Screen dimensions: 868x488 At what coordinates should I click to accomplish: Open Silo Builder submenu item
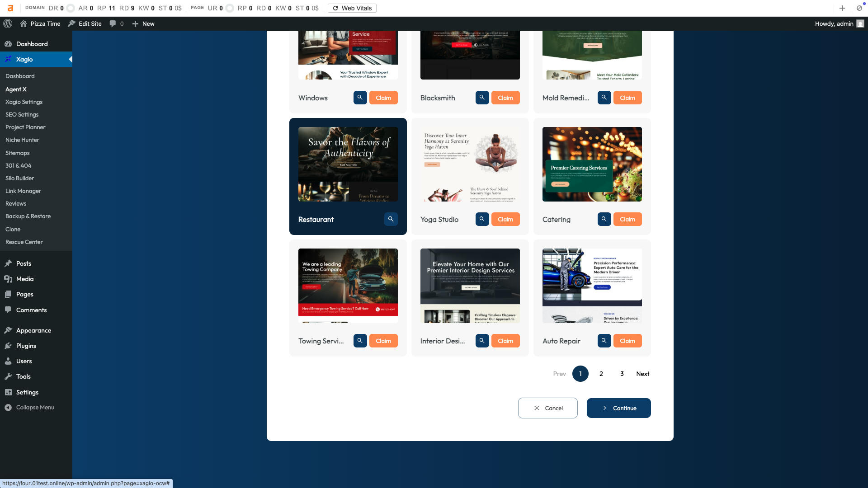tap(19, 178)
